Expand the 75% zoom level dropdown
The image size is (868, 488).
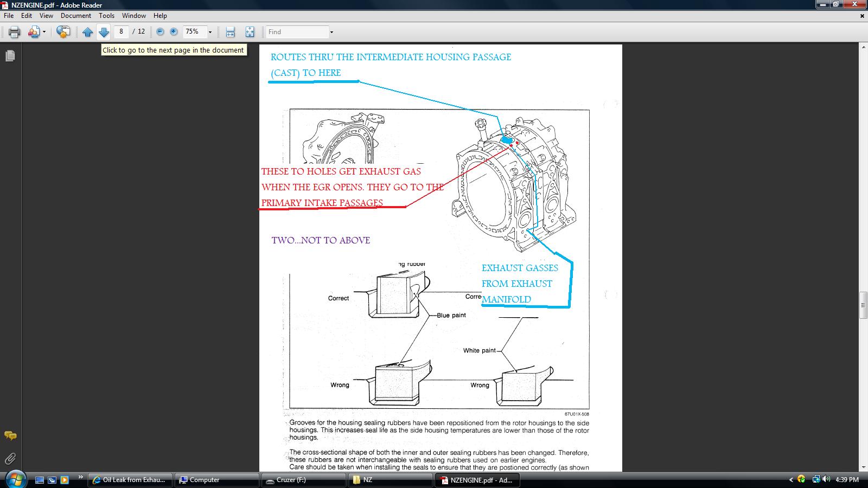point(210,32)
